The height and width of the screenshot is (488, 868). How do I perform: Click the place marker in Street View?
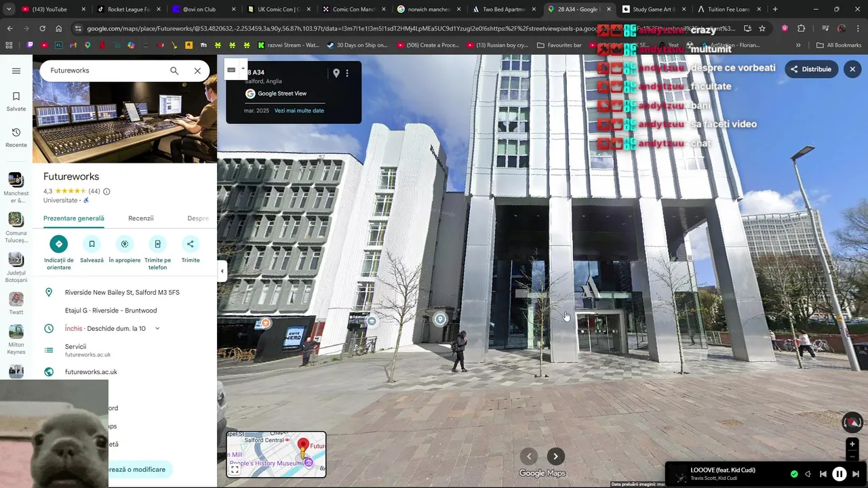coord(440,319)
